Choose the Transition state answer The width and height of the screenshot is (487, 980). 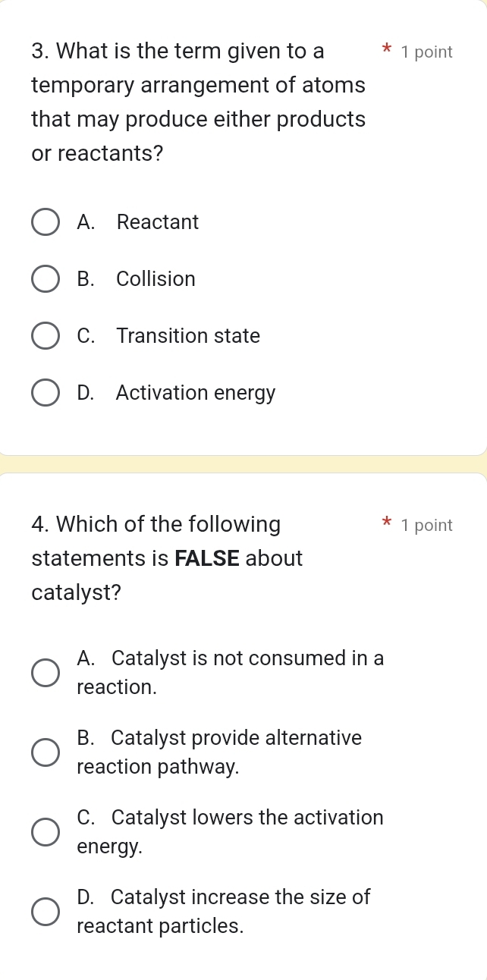[46, 336]
